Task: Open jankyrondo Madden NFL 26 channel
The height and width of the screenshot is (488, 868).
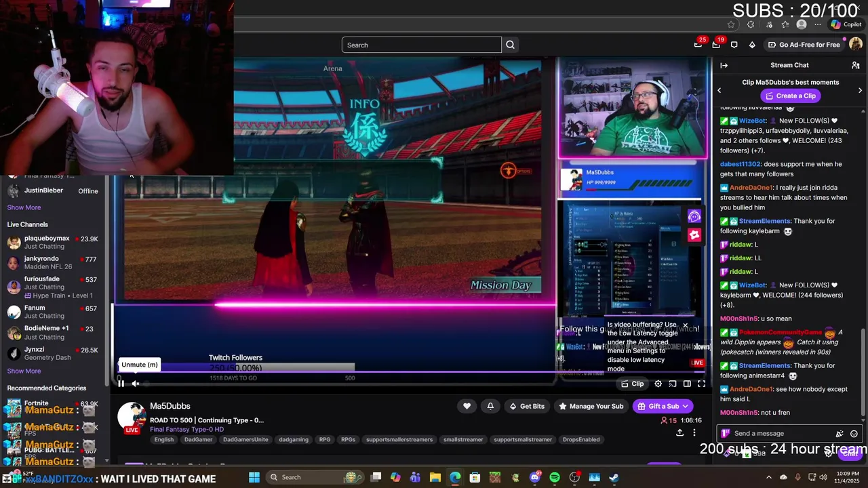Action: click(x=53, y=262)
